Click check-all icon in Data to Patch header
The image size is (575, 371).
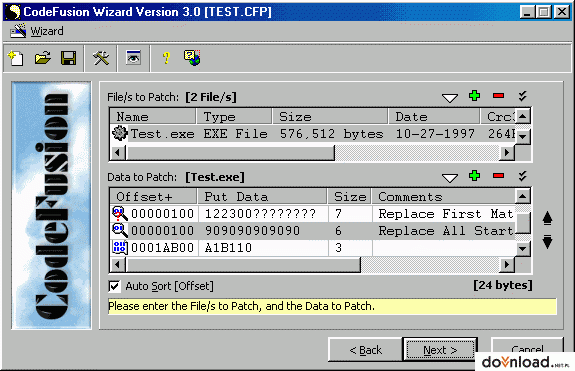[x=523, y=176]
